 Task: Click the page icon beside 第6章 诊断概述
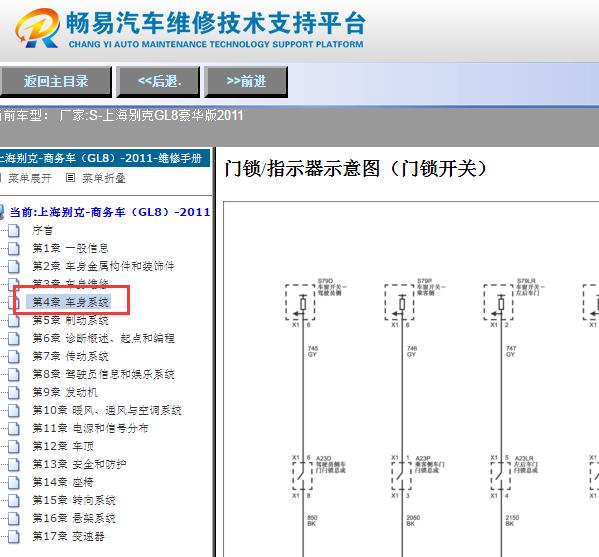coord(14,338)
